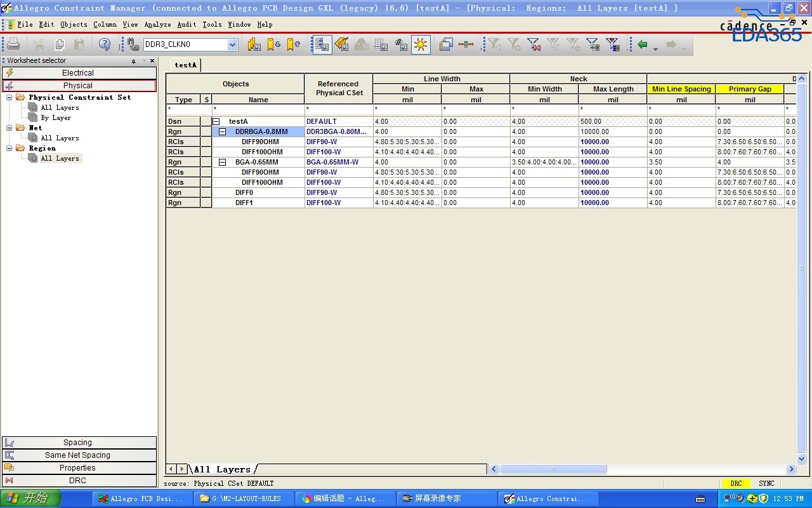The width and height of the screenshot is (812, 508).
Task: Select By Layer under Physical Constraint Set
Action: click(56, 117)
